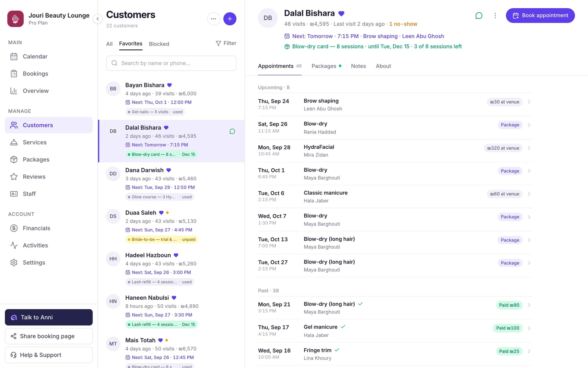Image resolution: width=588 pixels, height=368 pixels.
Task: Select the Appointments tab
Action: (x=280, y=66)
